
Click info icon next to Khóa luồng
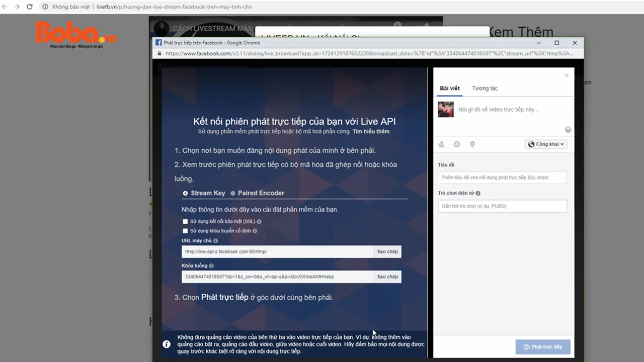click(211, 266)
